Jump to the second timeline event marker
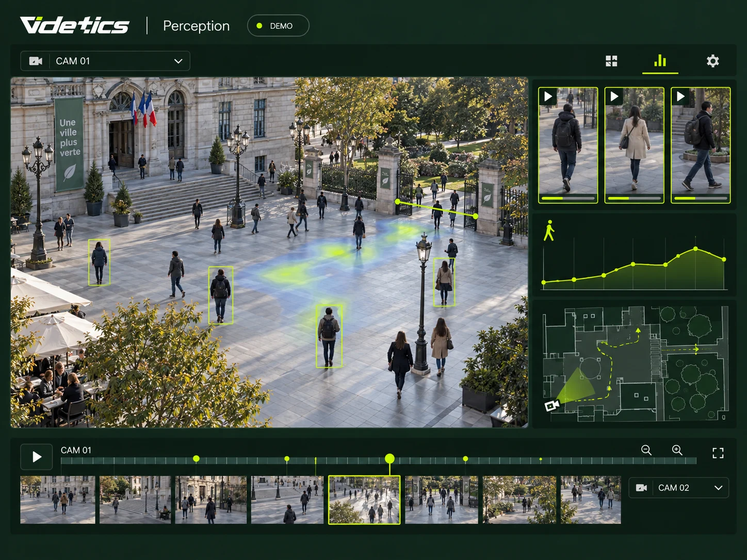This screenshot has width=747, height=560. click(x=287, y=458)
